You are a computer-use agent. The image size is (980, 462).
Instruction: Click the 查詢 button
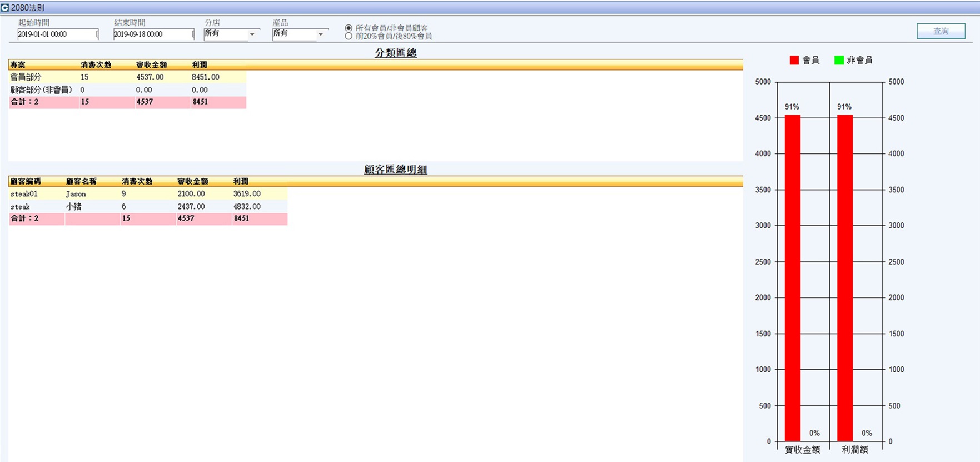tap(941, 31)
